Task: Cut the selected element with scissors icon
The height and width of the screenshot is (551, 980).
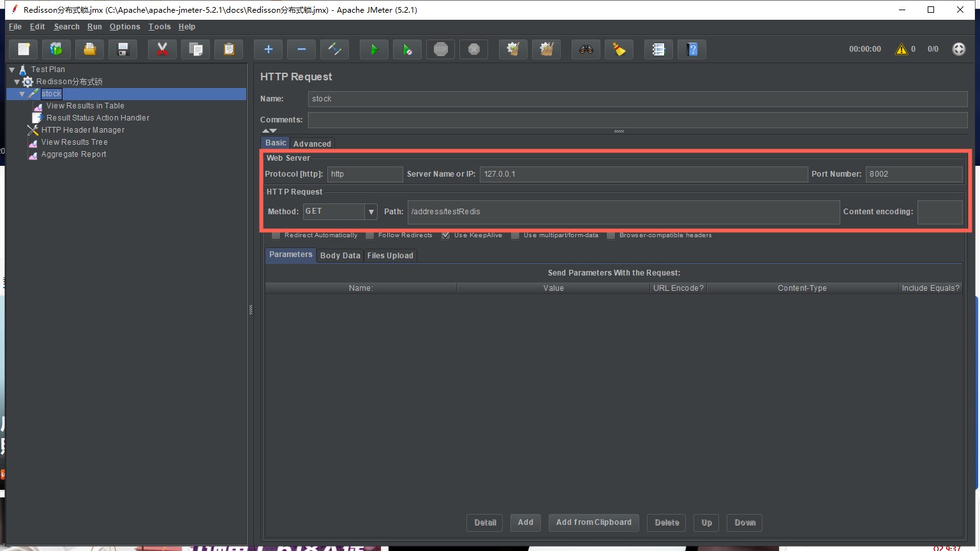Action: pyautogui.click(x=162, y=49)
